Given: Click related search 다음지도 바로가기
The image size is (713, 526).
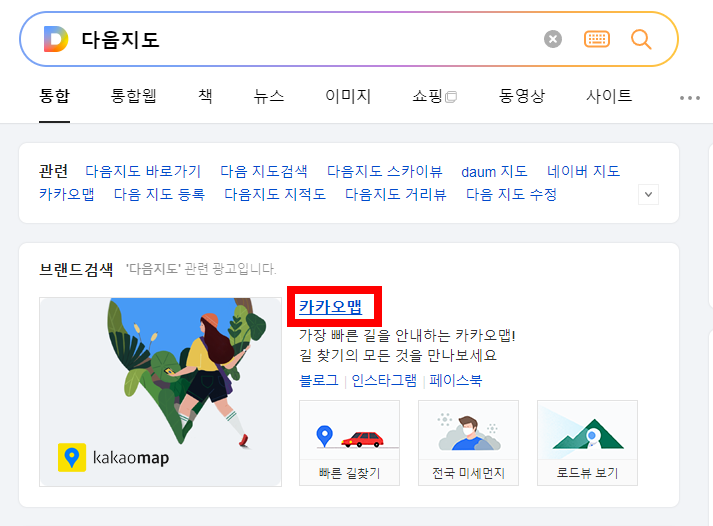Looking at the screenshot, I should pyautogui.click(x=143, y=171).
